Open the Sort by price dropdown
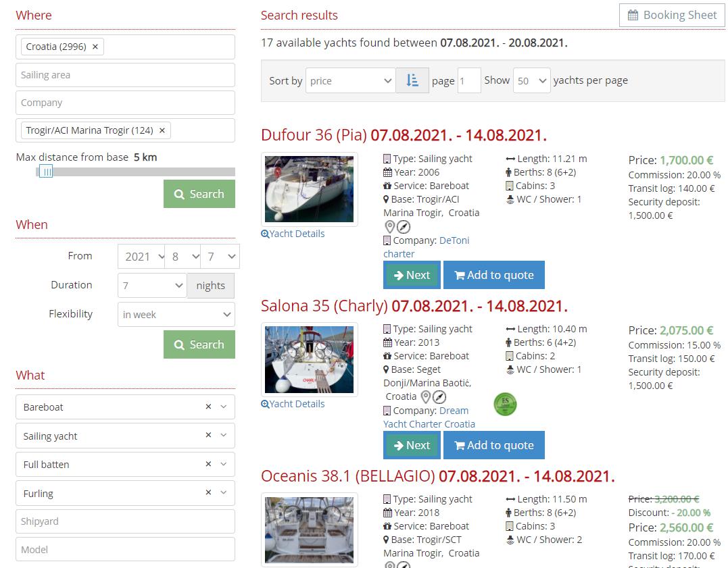The width and height of the screenshot is (728, 568). (351, 80)
